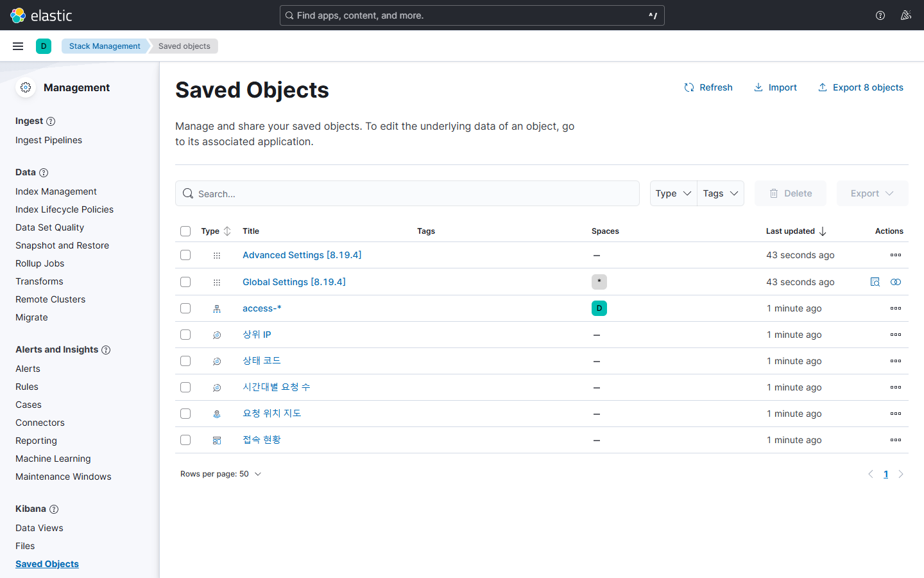Check the 상위 IP row checkbox
Viewport: 924px width, 578px height.
click(185, 335)
